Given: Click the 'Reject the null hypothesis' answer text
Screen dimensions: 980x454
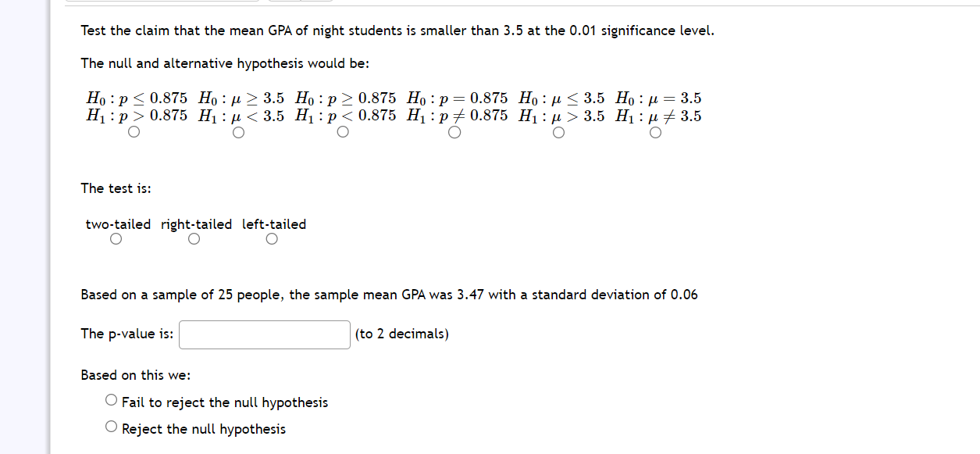Looking at the screenshot, I should 204,428.
